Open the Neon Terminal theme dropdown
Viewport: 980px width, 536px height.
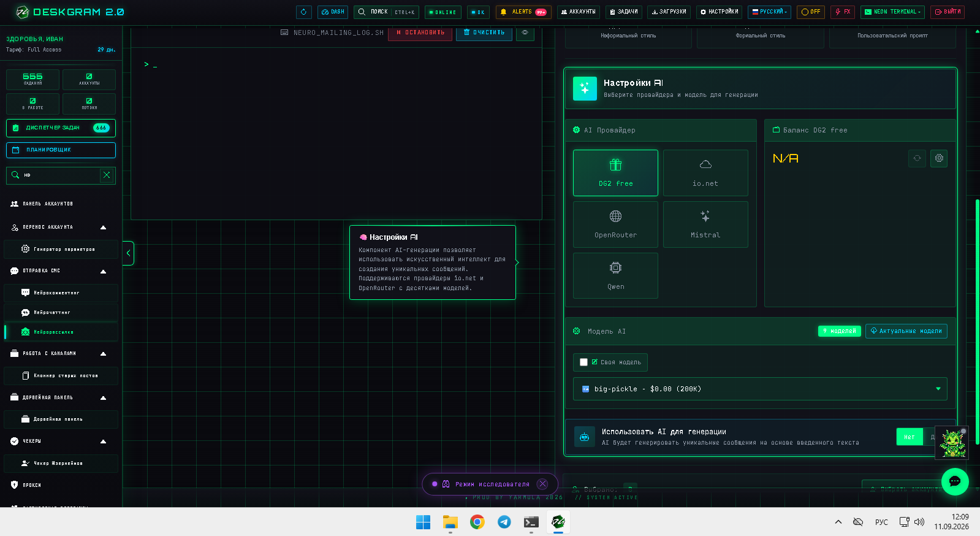(892, 12)
